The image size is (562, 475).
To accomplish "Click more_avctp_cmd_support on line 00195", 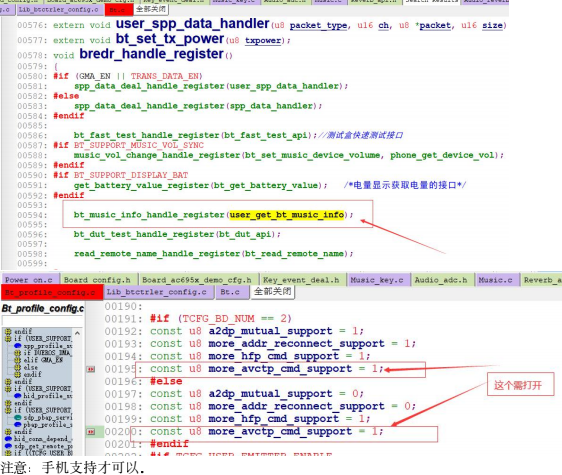I will tap(280, 369).
